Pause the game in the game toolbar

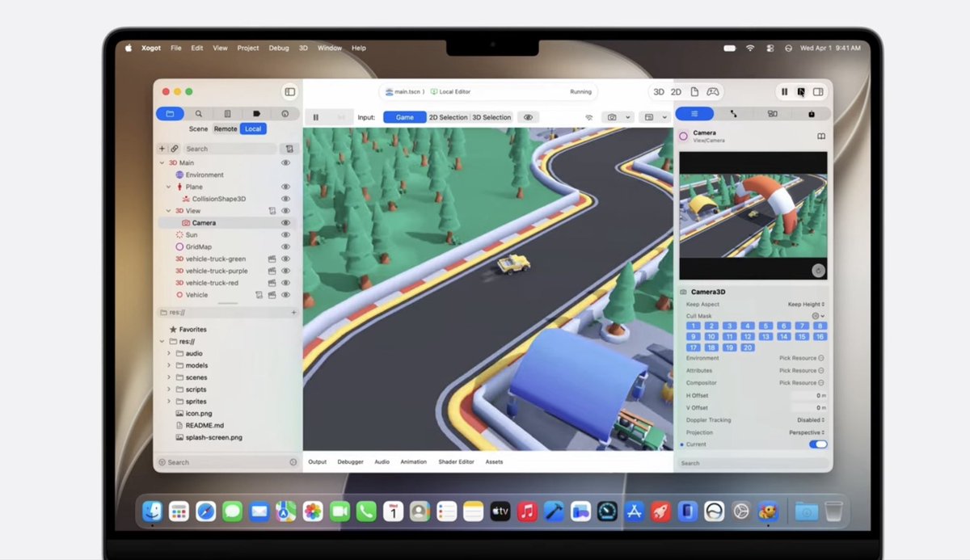pyautogui.click(x=316, y=117)
